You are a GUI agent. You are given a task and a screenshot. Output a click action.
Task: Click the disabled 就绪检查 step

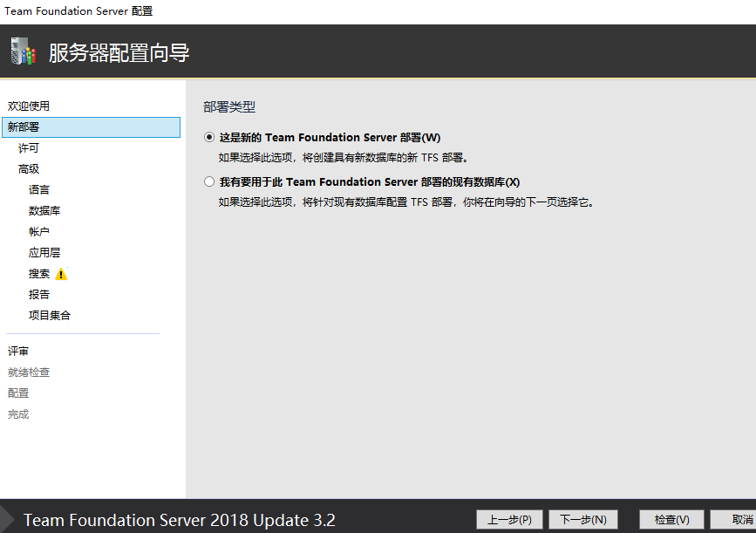coord(29,372)
